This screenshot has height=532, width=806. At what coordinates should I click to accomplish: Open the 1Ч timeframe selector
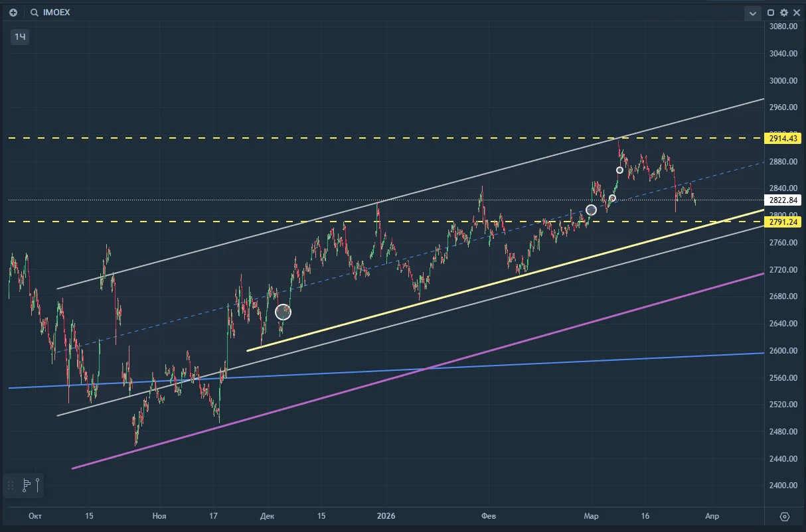(20, 37)
